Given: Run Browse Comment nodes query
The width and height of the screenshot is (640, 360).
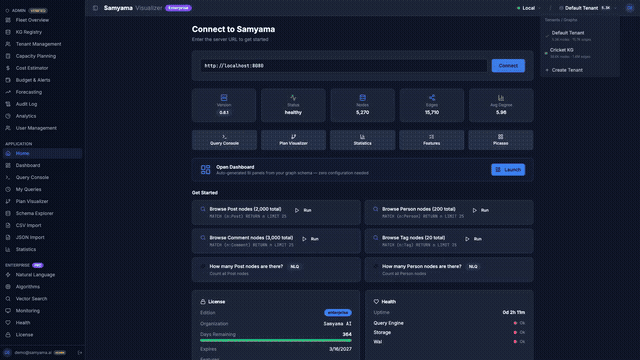Looking at the screenshot, I should pos(311,239).
